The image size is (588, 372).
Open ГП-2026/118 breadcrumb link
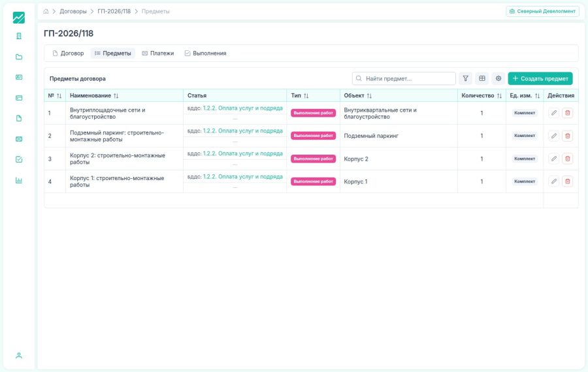click(114, 11)
